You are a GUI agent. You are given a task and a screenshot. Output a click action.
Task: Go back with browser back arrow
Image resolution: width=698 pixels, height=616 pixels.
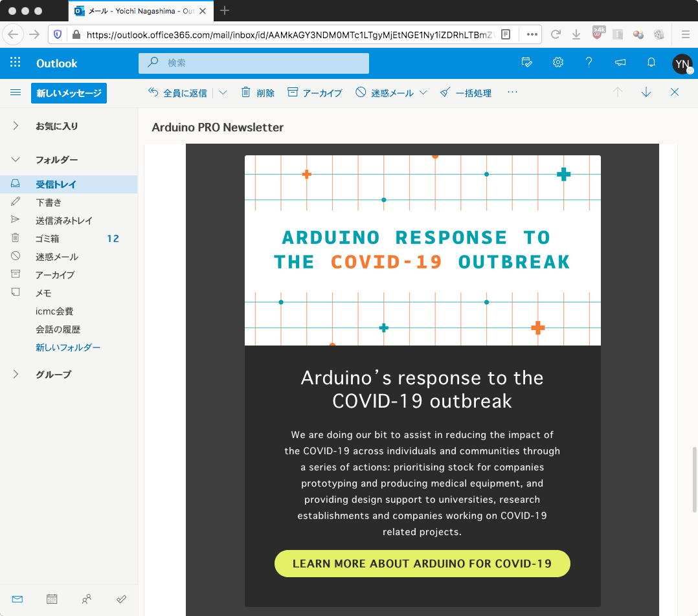14,34
